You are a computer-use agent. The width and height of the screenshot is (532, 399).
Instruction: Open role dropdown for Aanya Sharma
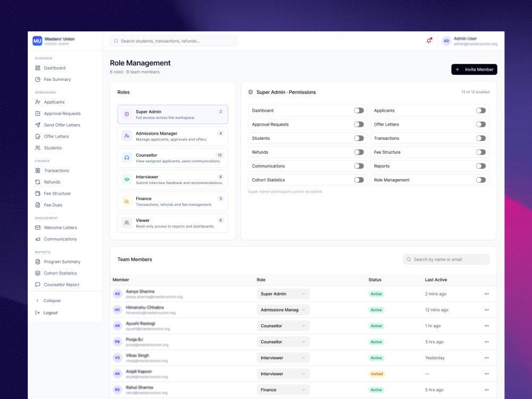[283, 294]
